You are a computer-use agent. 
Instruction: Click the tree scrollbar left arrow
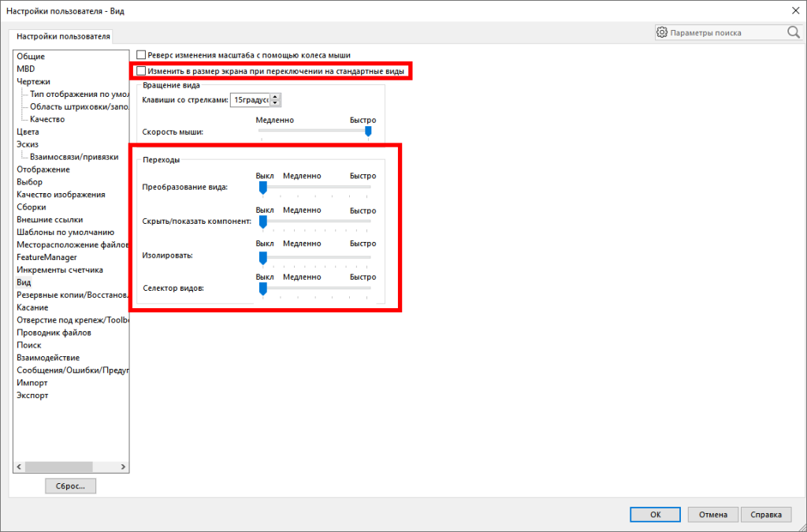tap(20, 467)
